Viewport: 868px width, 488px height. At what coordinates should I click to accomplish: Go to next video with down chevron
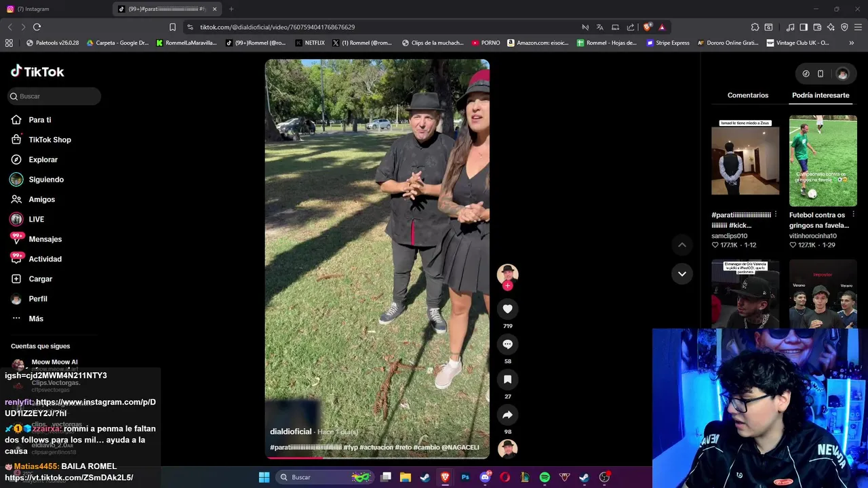tap(682, 274)
